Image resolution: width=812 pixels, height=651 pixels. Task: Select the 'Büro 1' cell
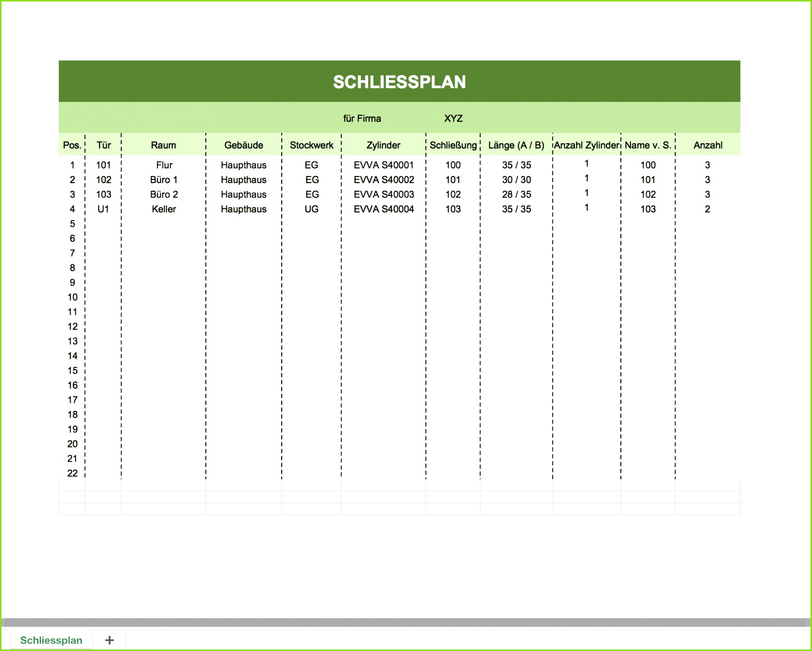[164, 180]
